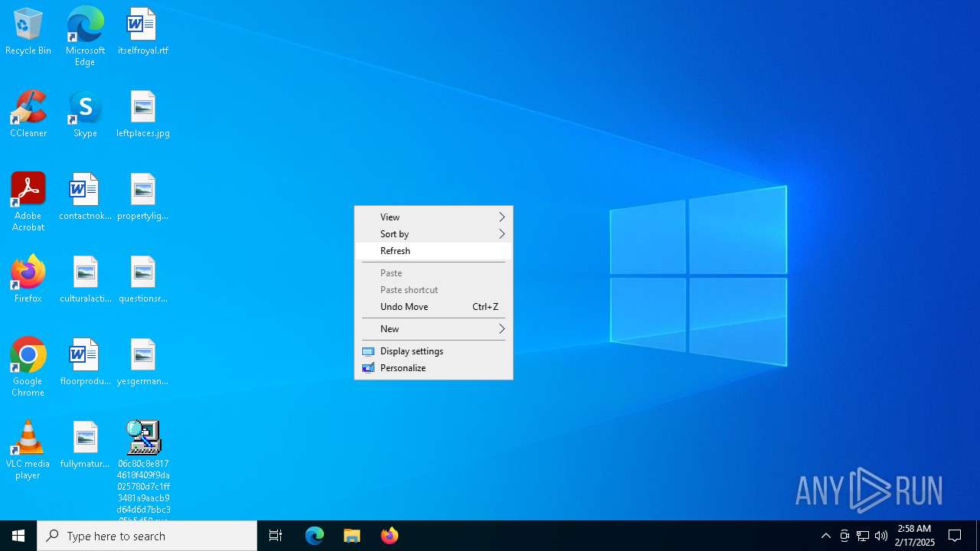Select the itselfroyal.rtf document icon
This screenshot has height=551, width=980.
[143, 32]
